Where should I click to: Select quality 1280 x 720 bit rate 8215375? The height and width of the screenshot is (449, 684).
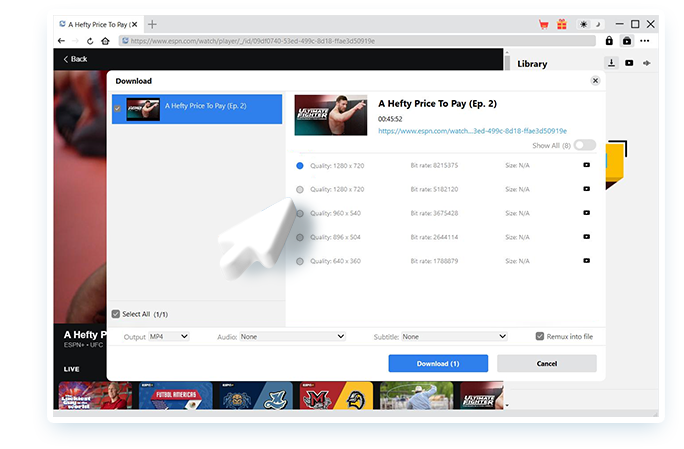[x=300, y=166]
